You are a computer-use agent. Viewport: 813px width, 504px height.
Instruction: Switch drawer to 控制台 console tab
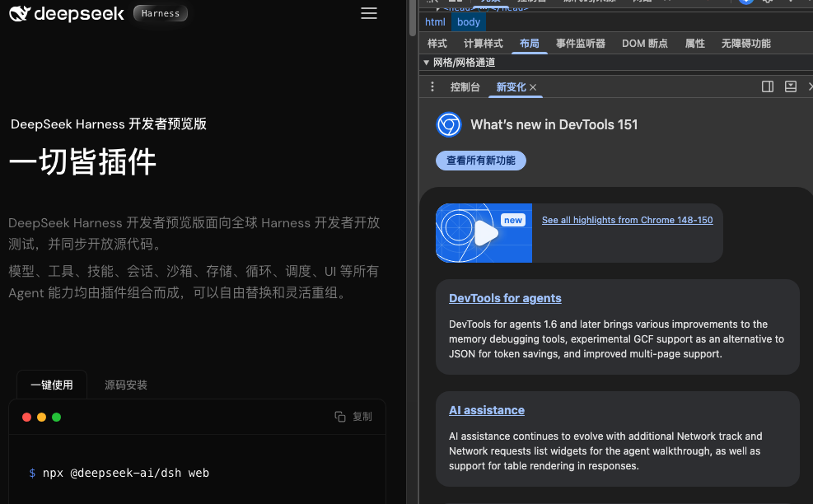click(465, 87)
